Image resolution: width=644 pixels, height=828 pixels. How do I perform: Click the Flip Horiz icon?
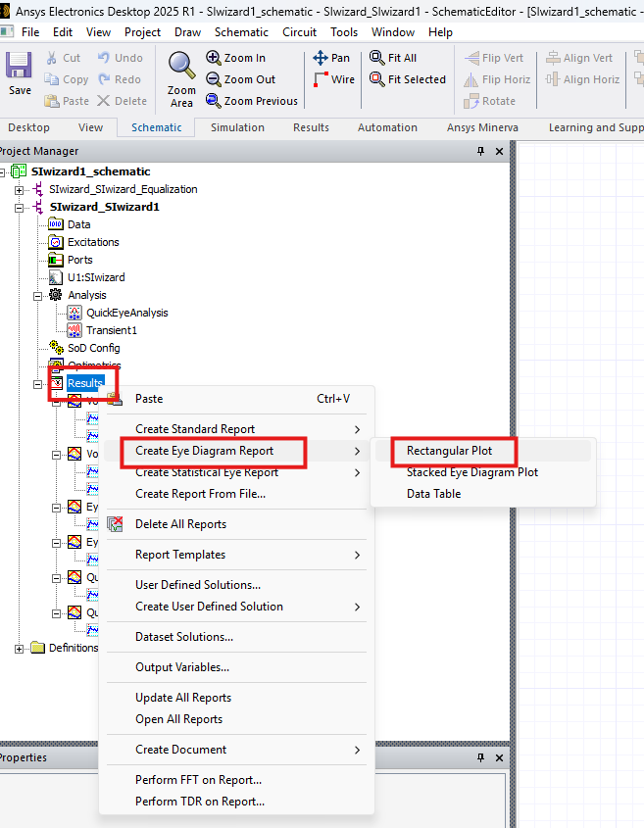point(471,79)
